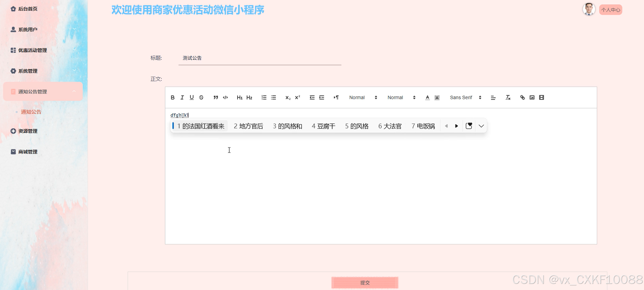This screenshot has width=644, height=290.
Task: Insert a video with the film icon
Action: tap(541, 98)
